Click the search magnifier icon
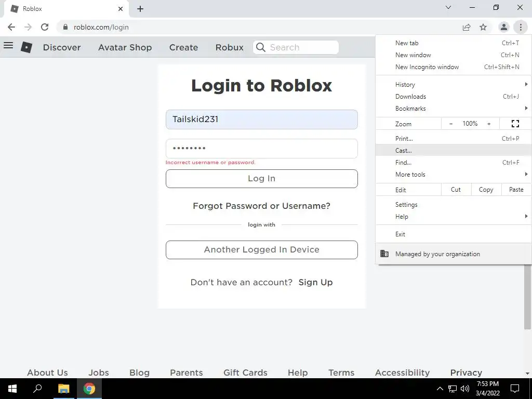The image size is (532, 399). pos(261,47)
